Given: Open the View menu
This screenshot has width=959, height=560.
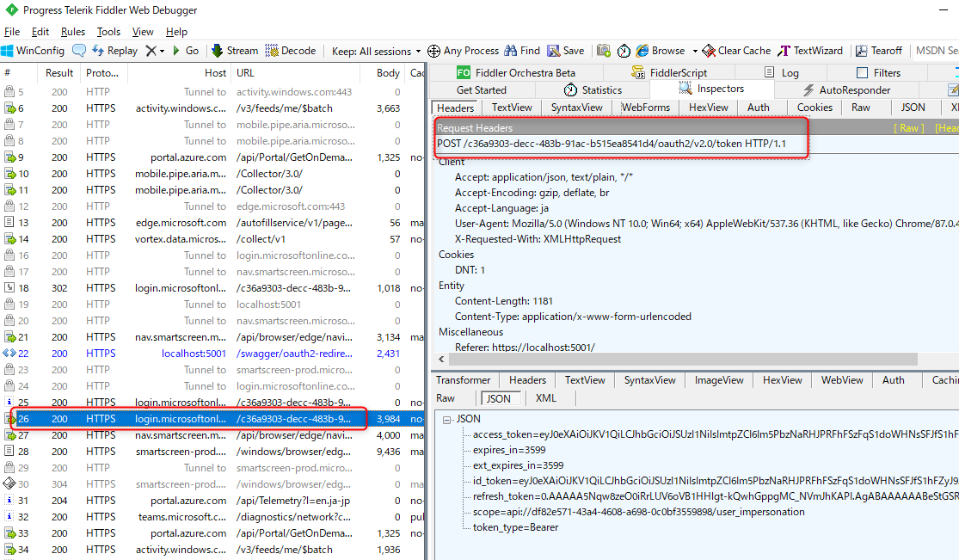Looking at the screenshot, I should point(143,32).
